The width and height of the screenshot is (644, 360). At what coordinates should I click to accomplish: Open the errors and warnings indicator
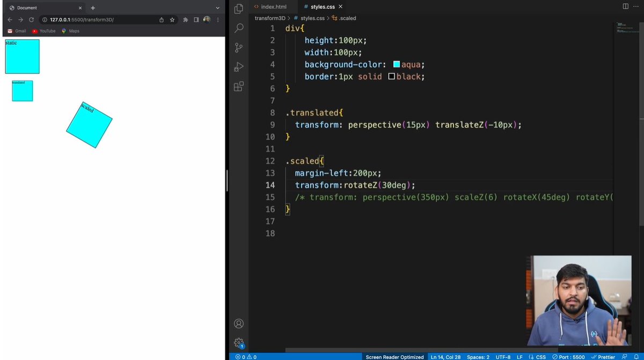(245, 356)
